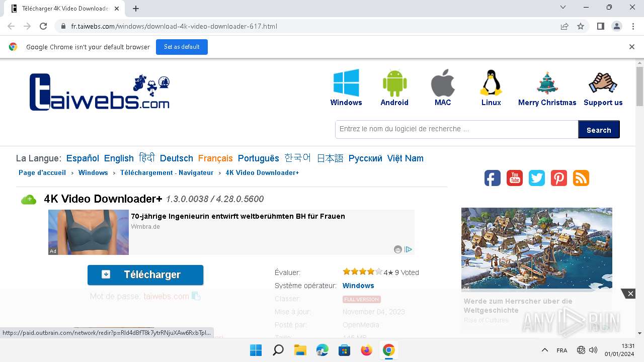The image size is (644, 362).
Task: Go to Page d'accueil breadcrumb
Action: pyautogui.click(x=42, y=172)
